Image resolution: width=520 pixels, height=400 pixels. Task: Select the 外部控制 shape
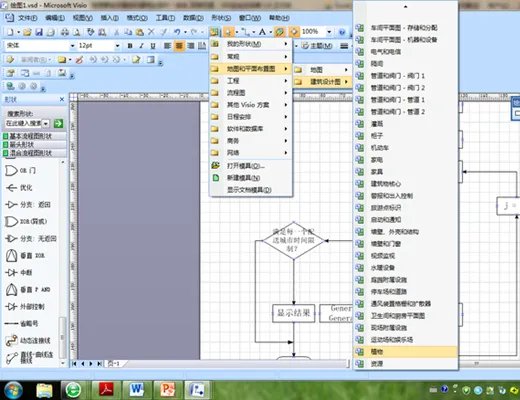click(25, 307)
